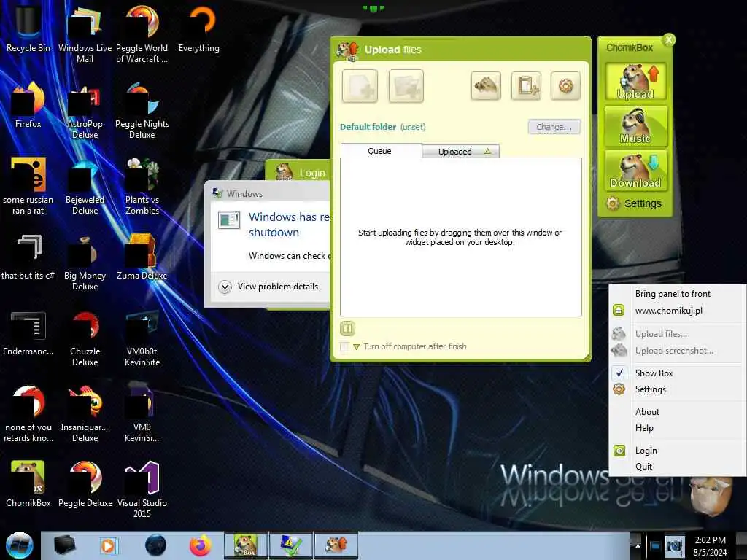This screenshot has width=747, height=560.
Task: Click the hamster icon button in Upload toolbar
Action: click(485, 86)
